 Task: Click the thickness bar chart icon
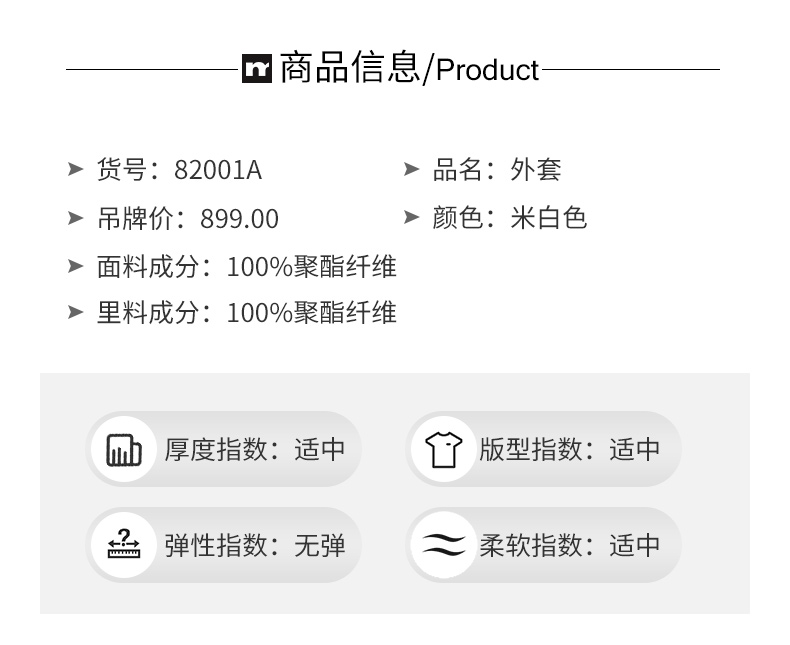[125, 449]
